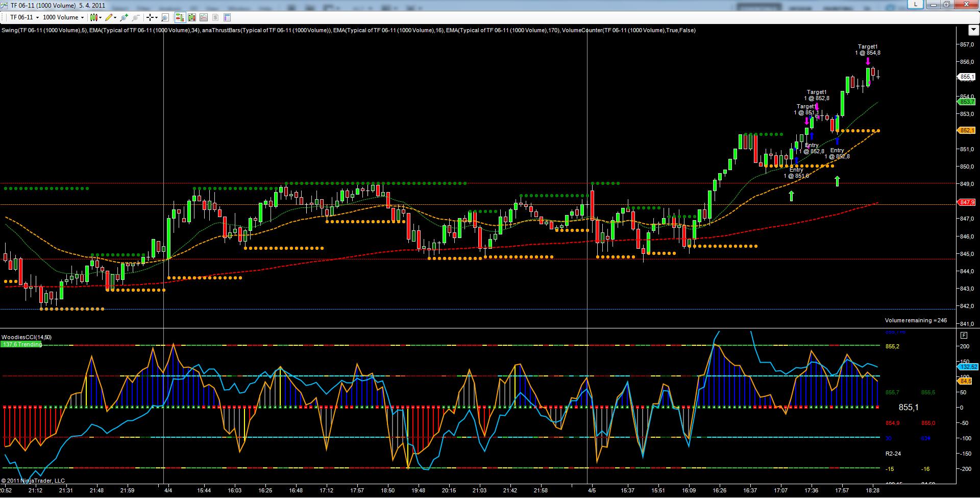Open the price axis dropdown arrow

click(973, 30)
